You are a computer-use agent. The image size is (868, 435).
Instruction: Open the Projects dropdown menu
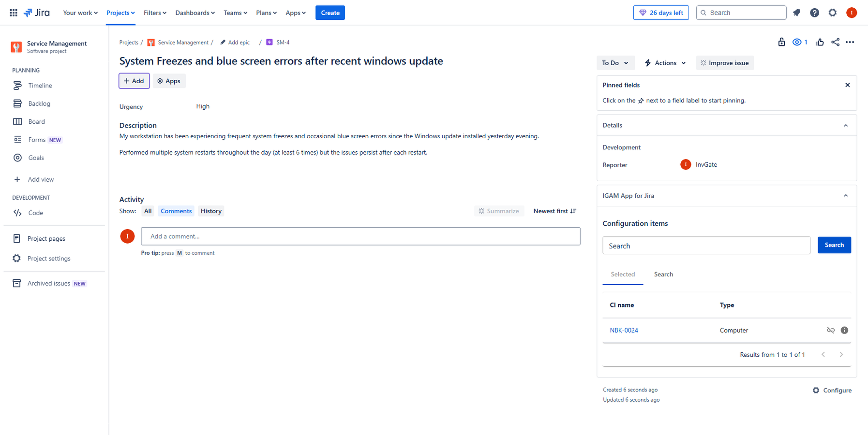pos(120,13)
